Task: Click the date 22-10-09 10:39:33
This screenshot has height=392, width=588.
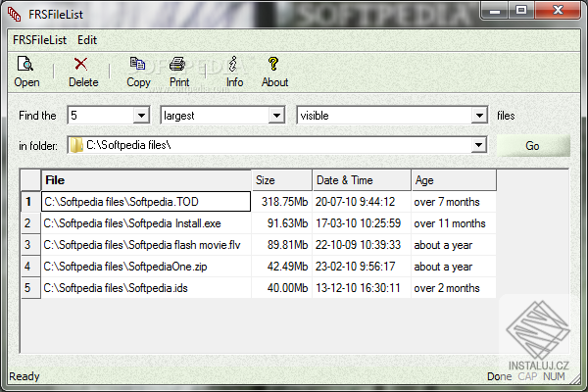Action: 362,245
